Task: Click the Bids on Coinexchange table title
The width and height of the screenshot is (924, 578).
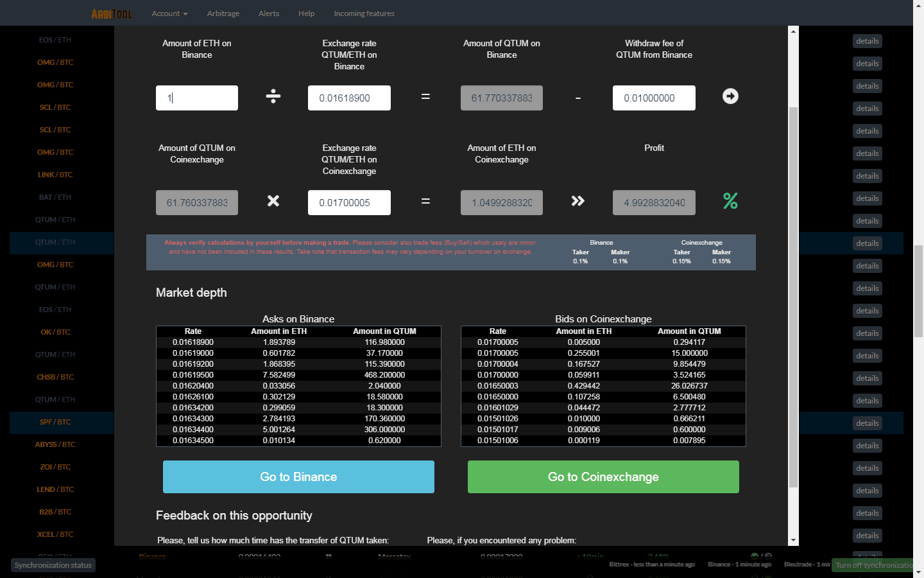Action: [603, 319]
